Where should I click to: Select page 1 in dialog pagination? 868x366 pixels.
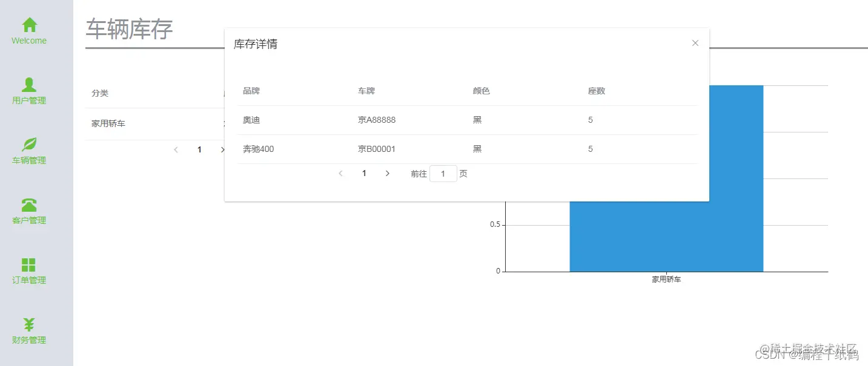pos(364,174)
